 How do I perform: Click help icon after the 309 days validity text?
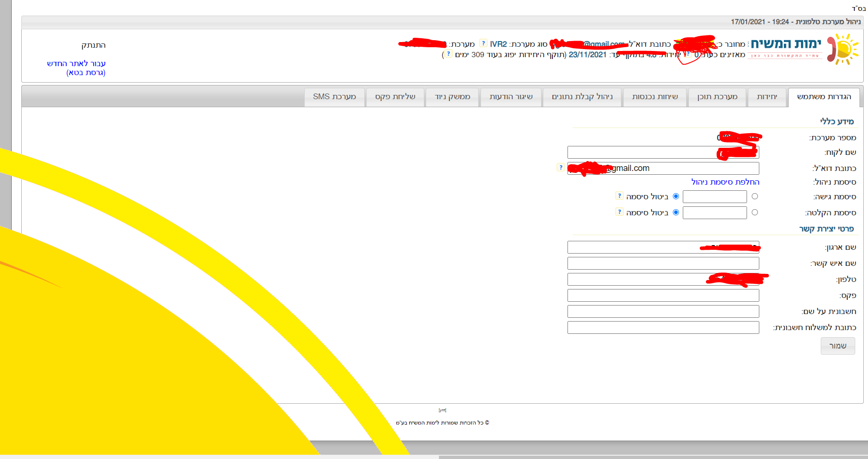[448, 54]
